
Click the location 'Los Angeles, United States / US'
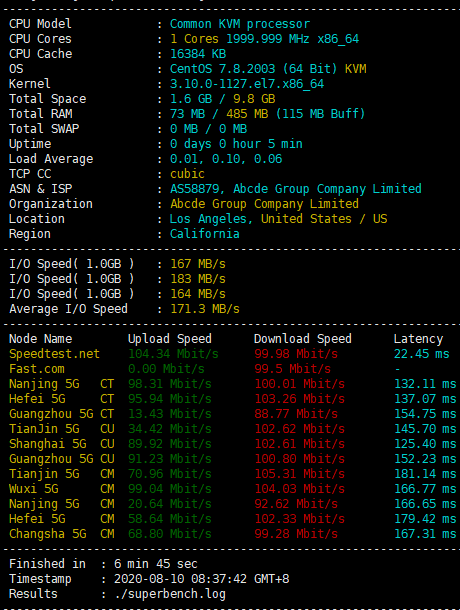point(279,219)
